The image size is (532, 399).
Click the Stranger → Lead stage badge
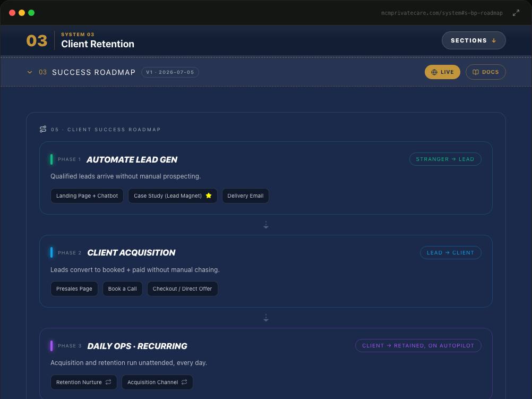[x=445, y=159]
